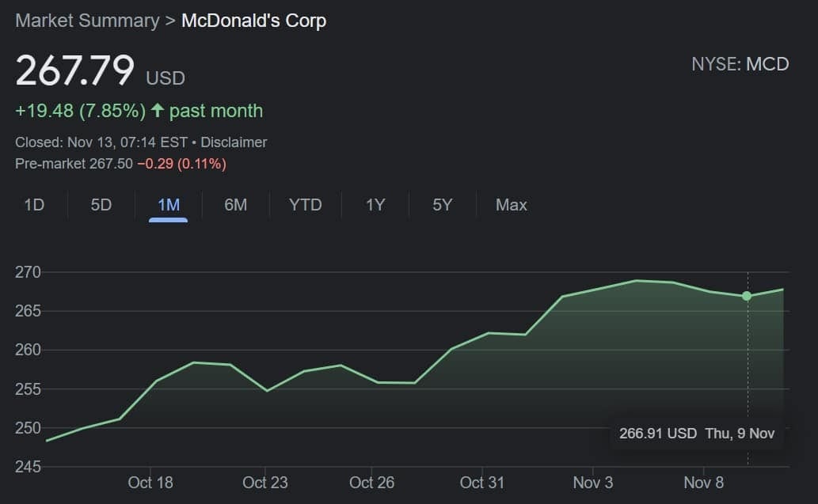Click the Nov 3 axis label
The height and width of the screenshot is (504, 818).
(x=593, y=482)
